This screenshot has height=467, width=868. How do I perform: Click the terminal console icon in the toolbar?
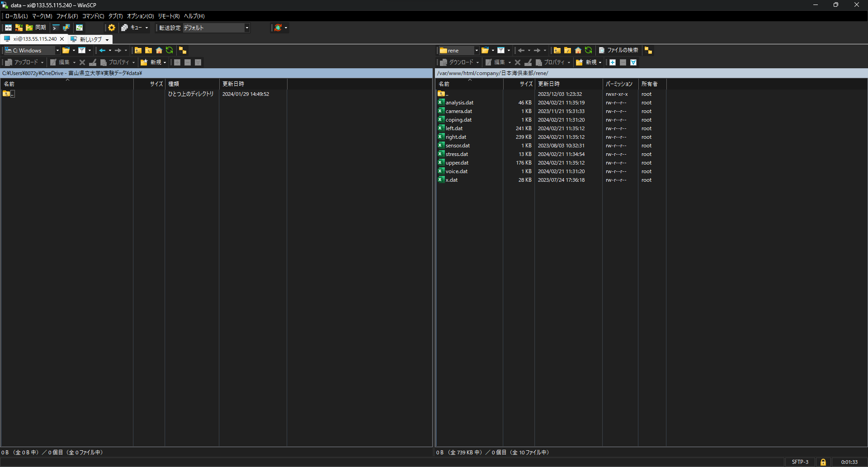point(56,28)
